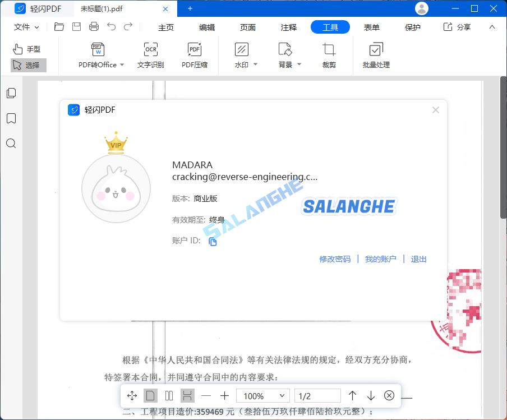Image resolution: width=507 pixels, height=420 pixels.
Task: Click the 退出 logout link
Action: pos(419,259)
